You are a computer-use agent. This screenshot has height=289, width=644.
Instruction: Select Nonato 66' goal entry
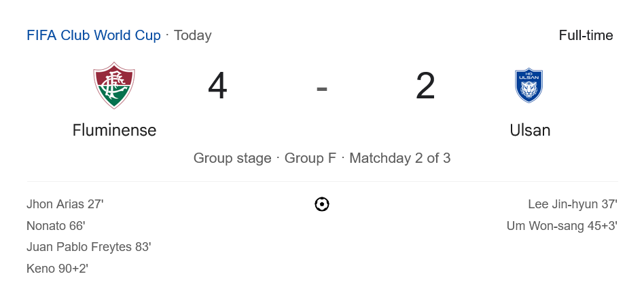(x=56, y=226)
